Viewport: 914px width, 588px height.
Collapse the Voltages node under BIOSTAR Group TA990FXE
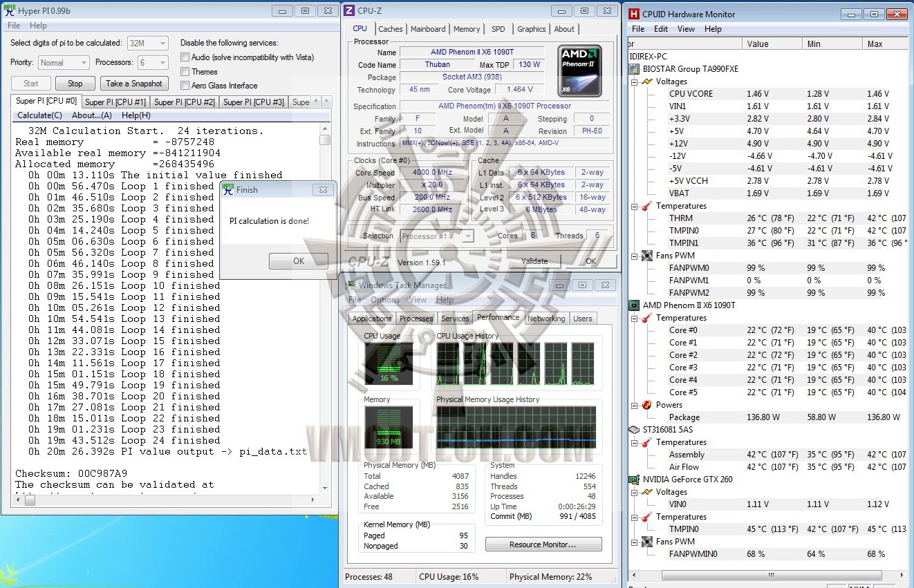(635, 82)
